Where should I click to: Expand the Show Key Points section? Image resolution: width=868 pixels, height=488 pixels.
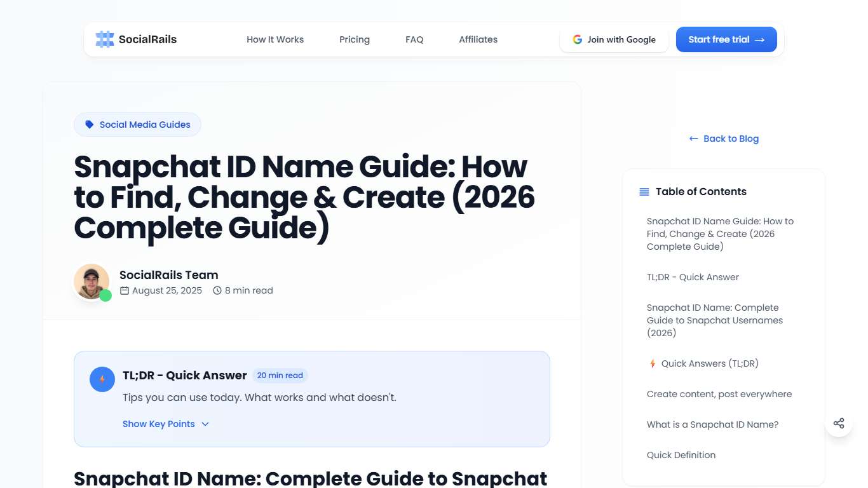pyautogui.click(x=158, y=424)
